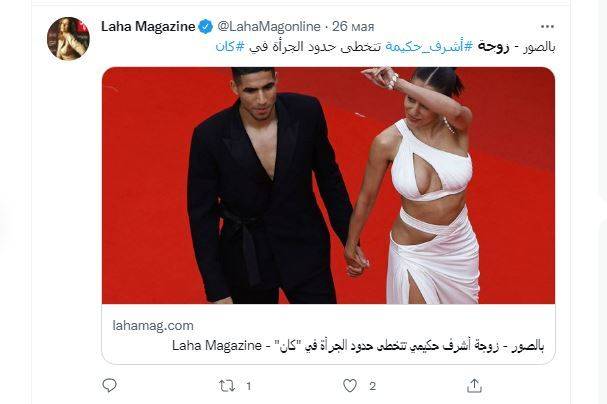
Task: Click the @LahaMagonline handle
Action: (x=269, y=27)
